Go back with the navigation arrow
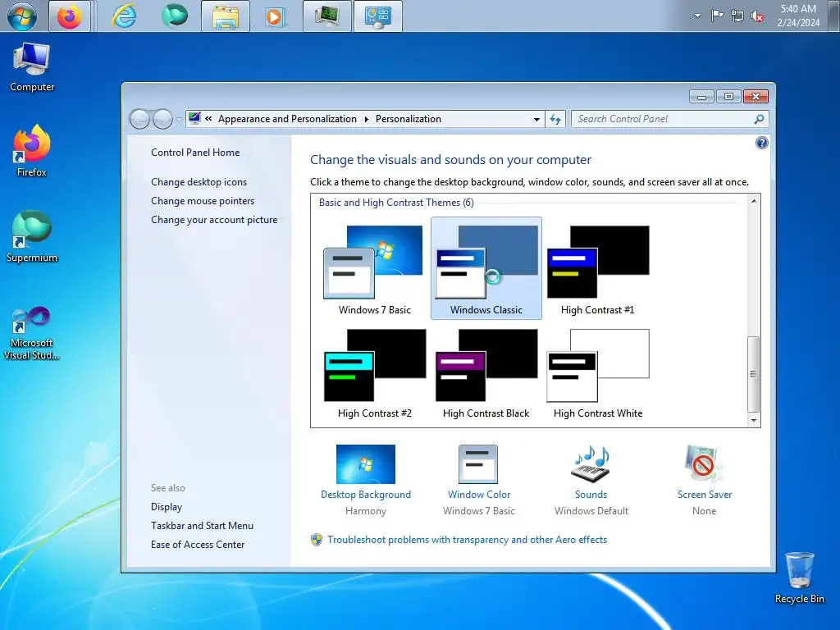840x630 pixels. (139, 119)
